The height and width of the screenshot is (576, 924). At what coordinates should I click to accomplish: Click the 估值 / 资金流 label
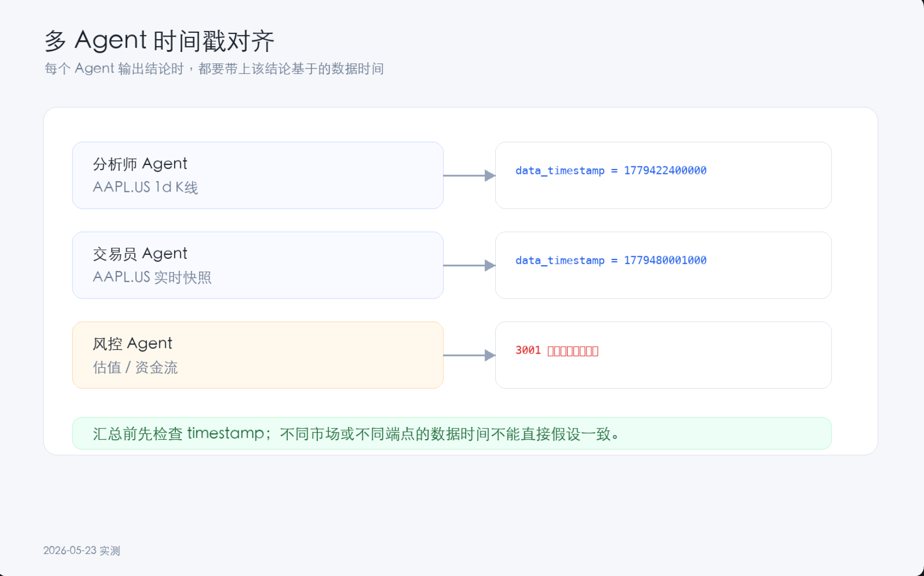pyautogui.click(x=135, y=367)
